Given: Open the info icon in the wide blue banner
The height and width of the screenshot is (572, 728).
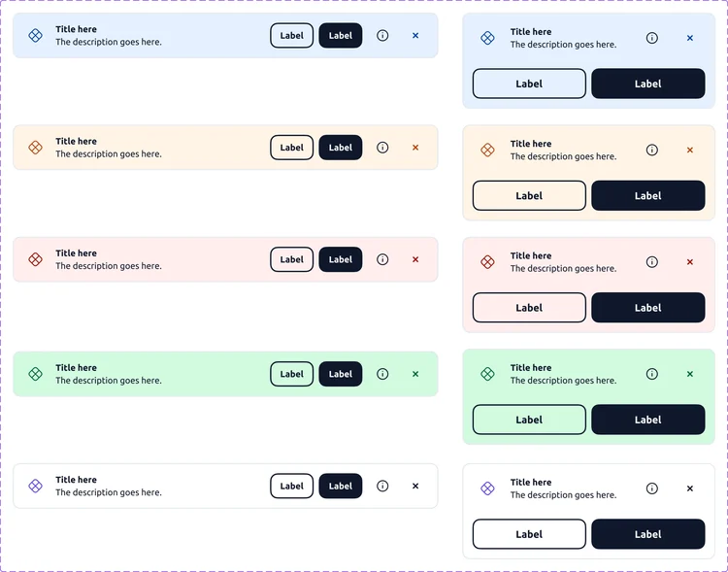Looking at the screenshot, I should 382,35.
